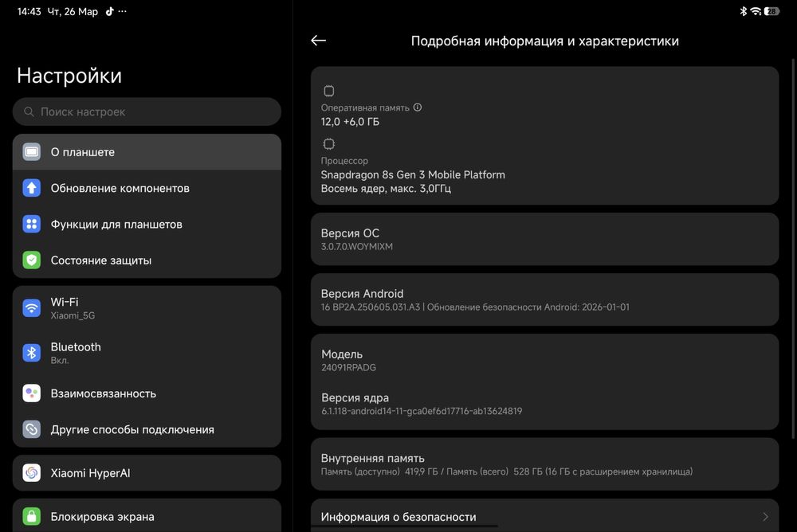Screen dimensions: 797x532
Task: Tap the Версия Android entry
Action: point(544,299)
